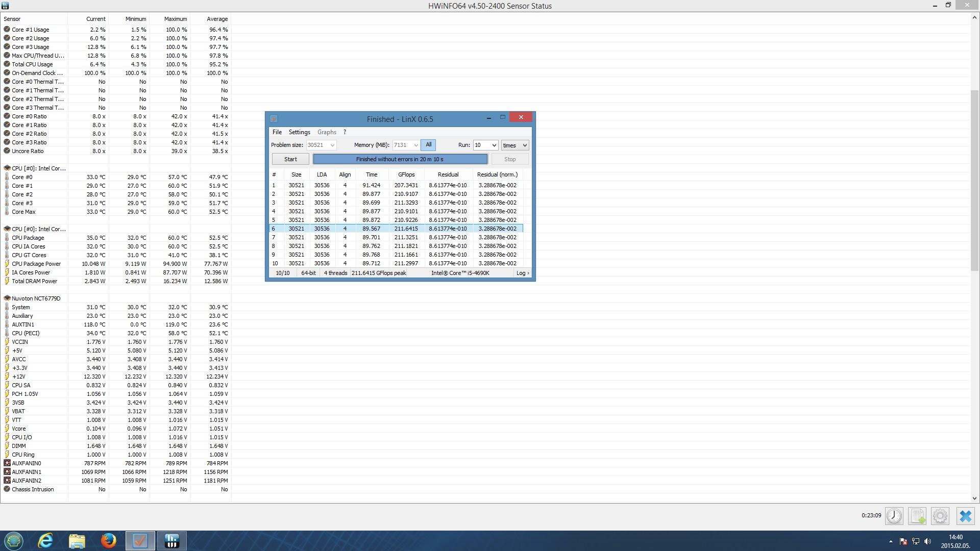Select the Total DRAM Power row
This screenshot has height=551, width=980.
tap(116, 281)
